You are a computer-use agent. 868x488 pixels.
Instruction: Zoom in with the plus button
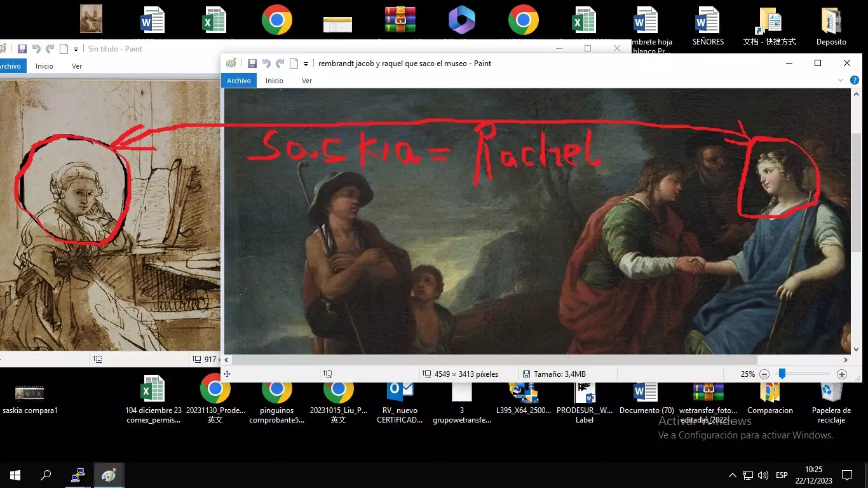842,374
